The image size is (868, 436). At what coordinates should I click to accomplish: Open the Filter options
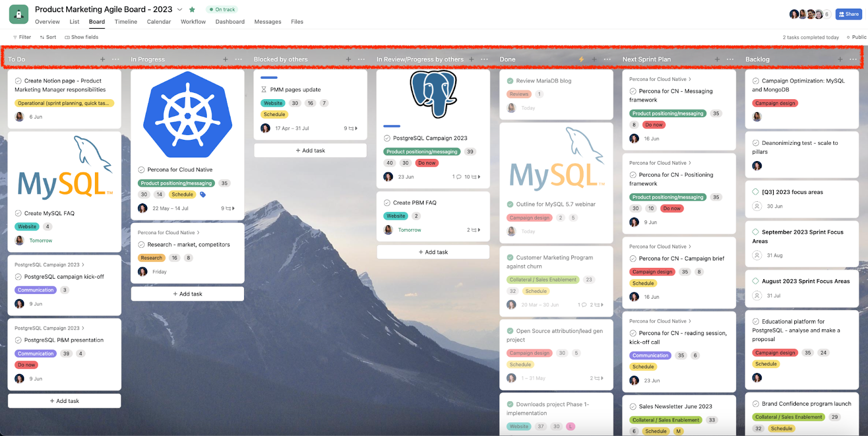[x=22, y=37]
